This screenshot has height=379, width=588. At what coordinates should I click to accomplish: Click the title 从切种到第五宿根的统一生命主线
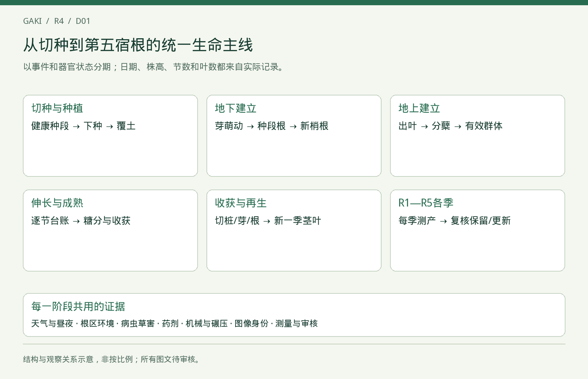tap(138, 45)
